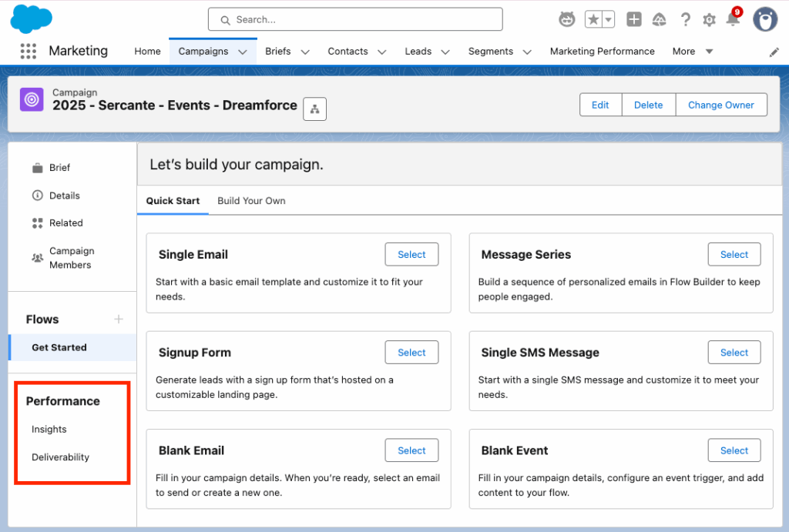Mark this page a favorite with the star
The height and width of the screenshot is (532, 789).
[x=595, y=19]
